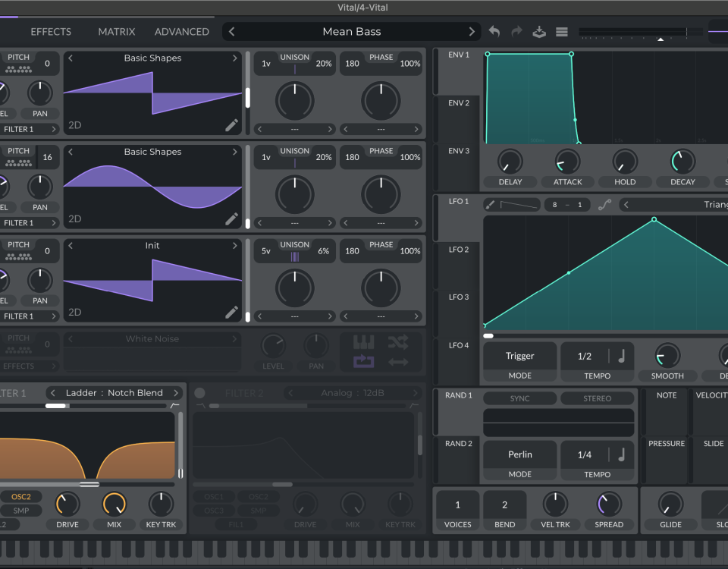Enable Filter 2 with its power button
This screenshot has height=569, width=728.
coord(200,393)
